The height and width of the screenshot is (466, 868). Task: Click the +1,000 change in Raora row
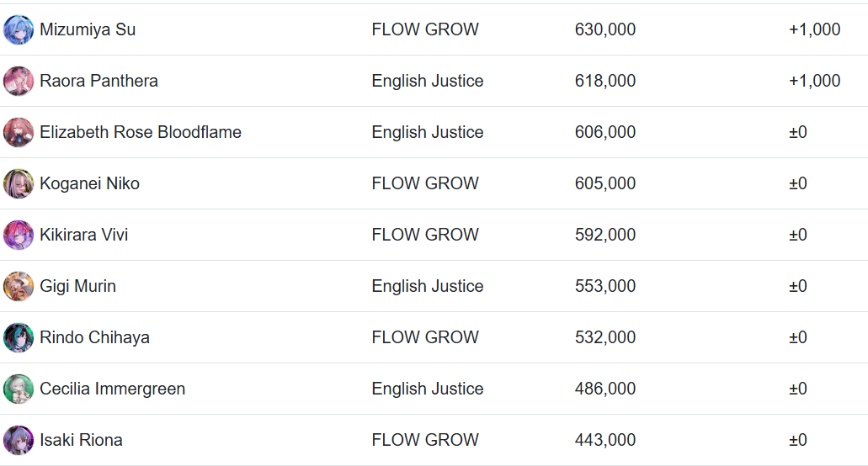click(x=814, y=81)
